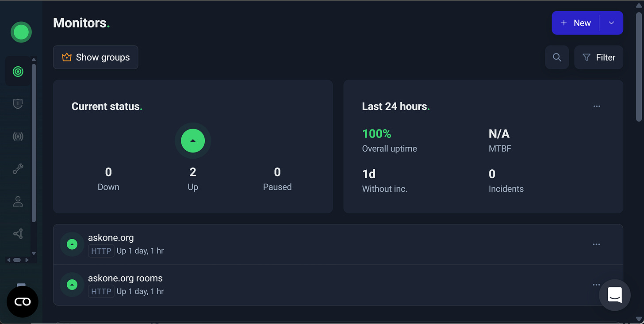Click the up status icon for askone.org
The height and width of the screenshot is (324, 644).
pos(72,244)
